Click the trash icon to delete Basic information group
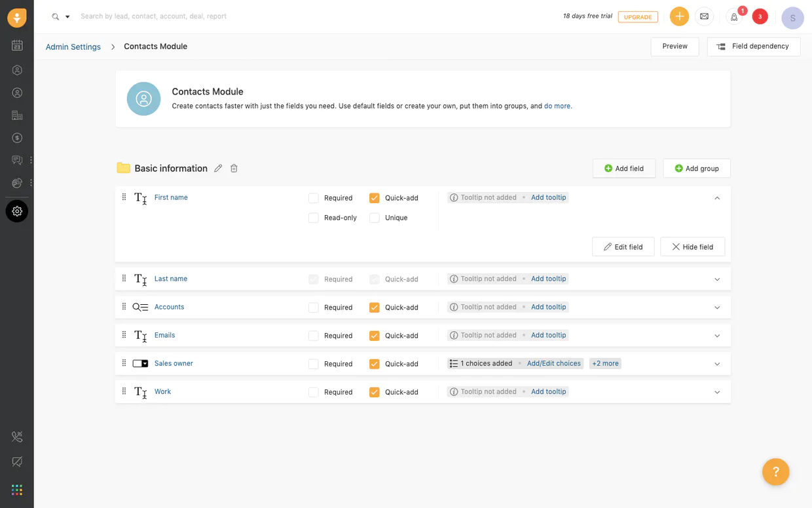Screen dimensions: 812x508 tap(234, 168)
